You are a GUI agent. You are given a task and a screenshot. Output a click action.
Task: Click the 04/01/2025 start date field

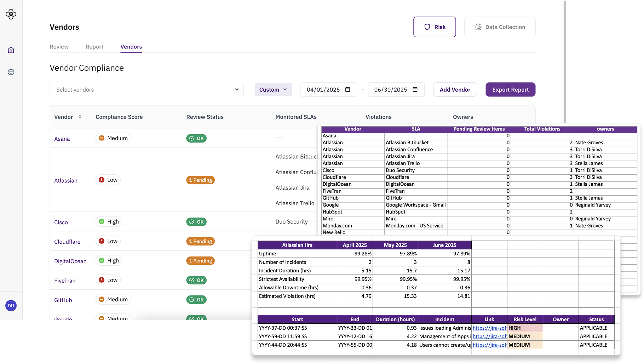[x=329, y=89]
